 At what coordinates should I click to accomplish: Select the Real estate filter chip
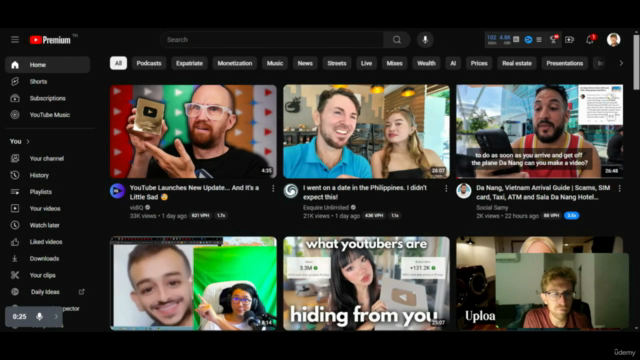point(517,63)
